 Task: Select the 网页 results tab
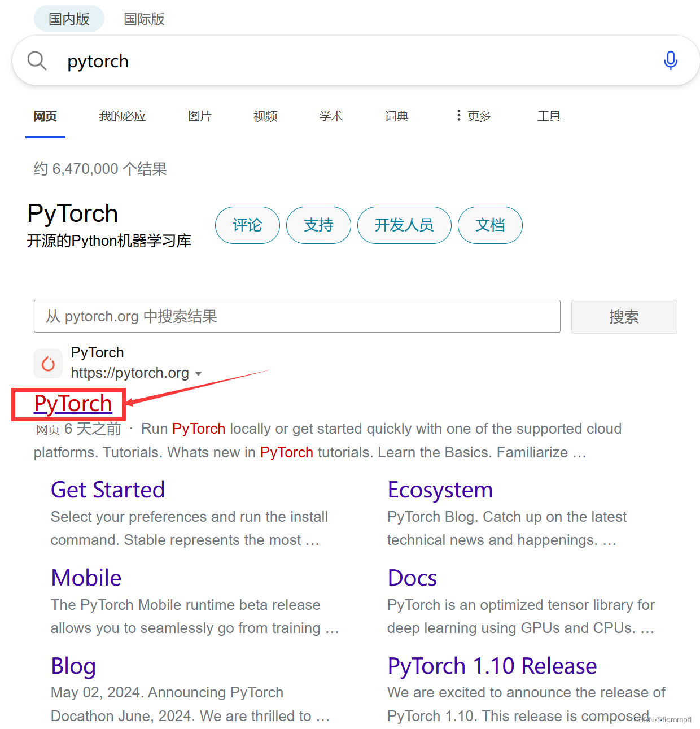tap(45, 116)
